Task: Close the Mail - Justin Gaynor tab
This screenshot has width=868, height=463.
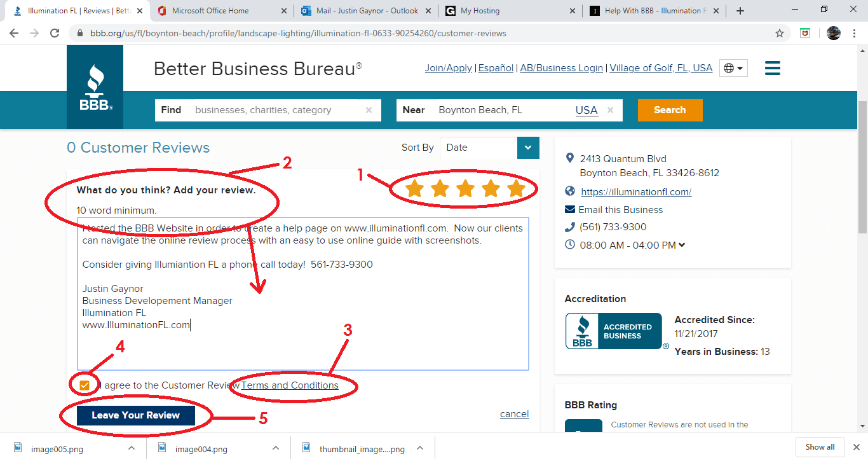Action: 428,11
